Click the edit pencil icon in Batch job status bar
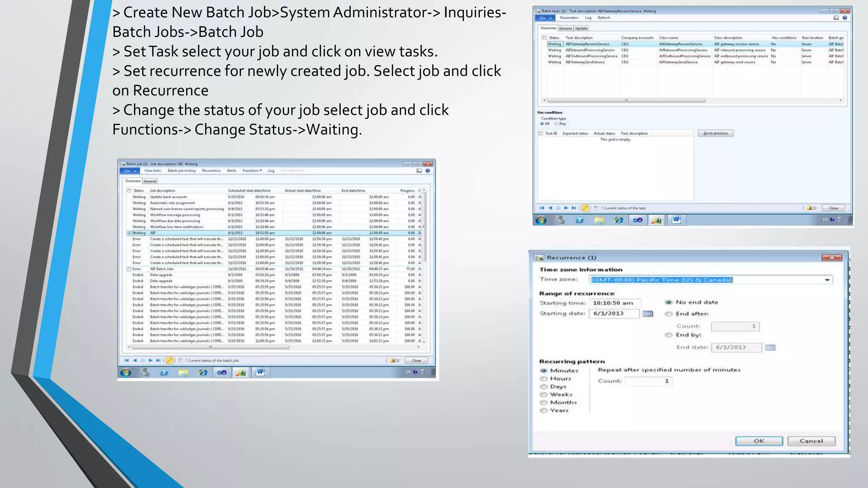The width and height of the screenshot is (868, 488). pyautogui.click(x=169, y=360)
